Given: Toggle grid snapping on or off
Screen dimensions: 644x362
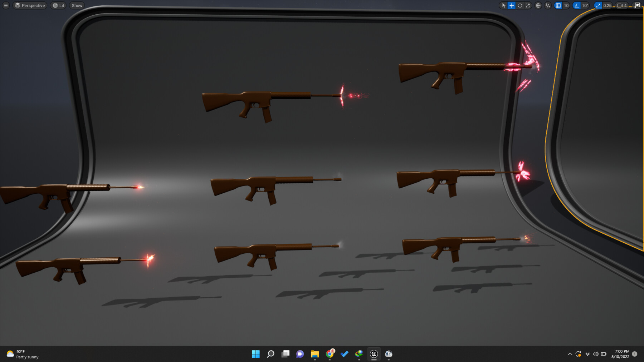Looking at the screenshot, I should click(x=559, y=5).
